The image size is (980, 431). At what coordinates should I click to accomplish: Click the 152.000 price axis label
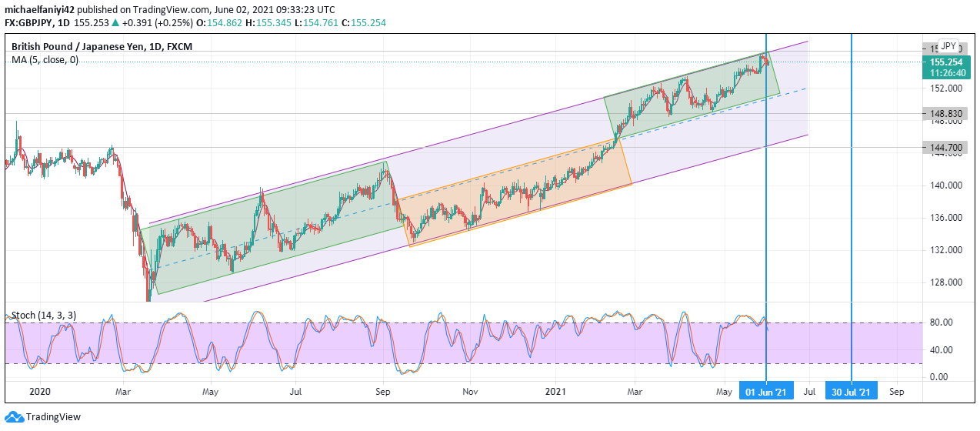coord(946,89)
